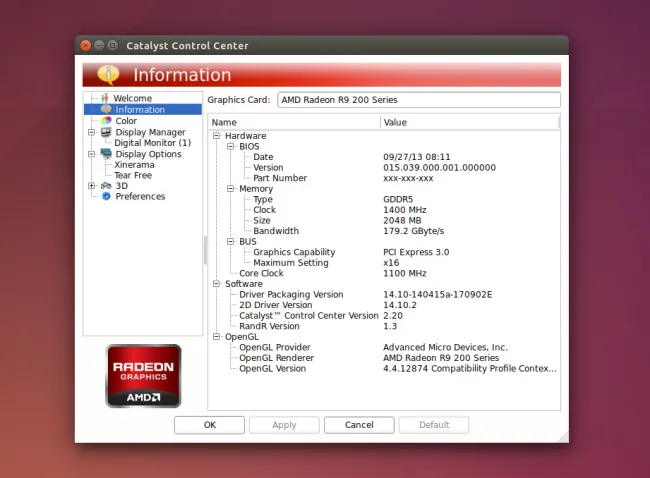Select the Display Manager monitor icon
650x478 pixels.
coord(106,132)
